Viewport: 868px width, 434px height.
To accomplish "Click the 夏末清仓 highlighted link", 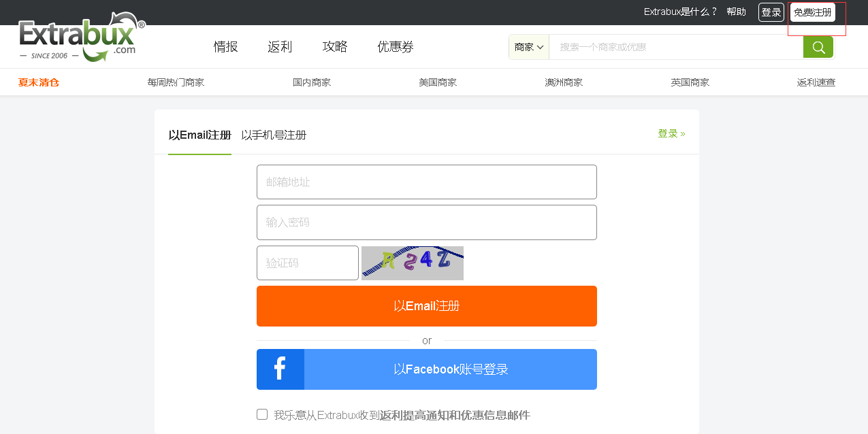I will [x=38, y=82].
